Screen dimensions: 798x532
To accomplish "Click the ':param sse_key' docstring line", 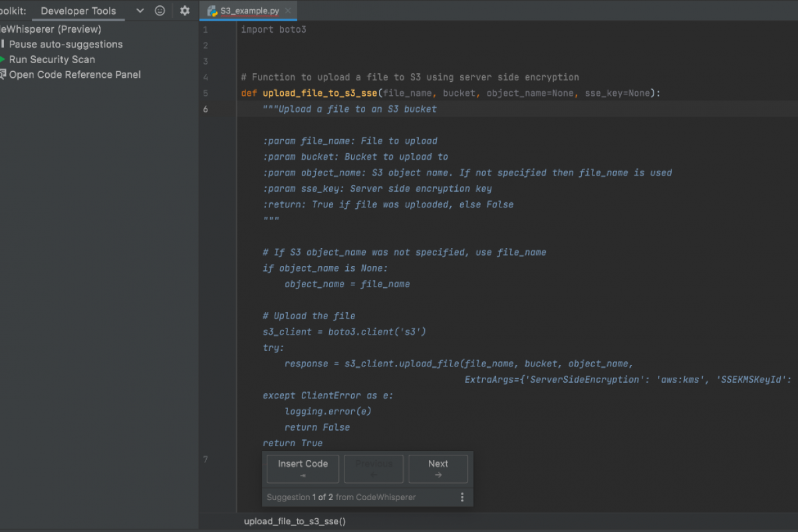I will click(377, 189).
